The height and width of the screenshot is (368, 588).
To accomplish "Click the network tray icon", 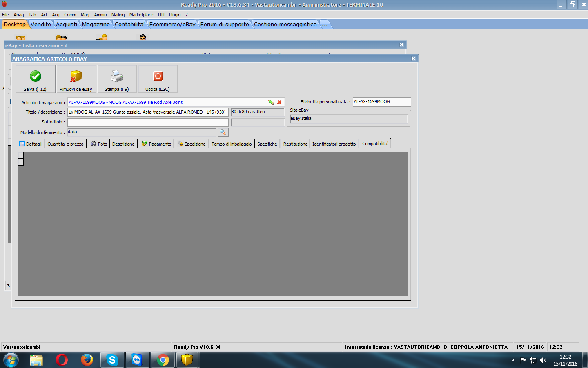I will tap(533, 360).
